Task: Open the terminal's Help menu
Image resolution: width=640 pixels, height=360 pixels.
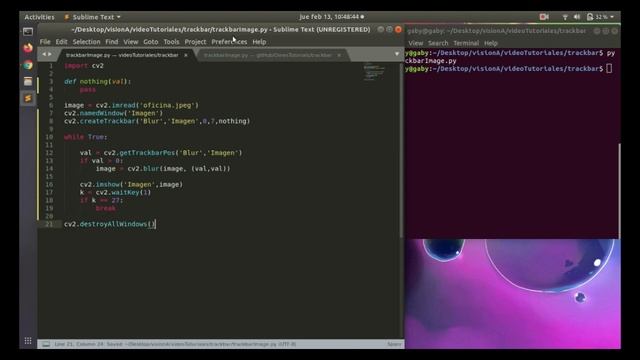Action: point(491,43)
